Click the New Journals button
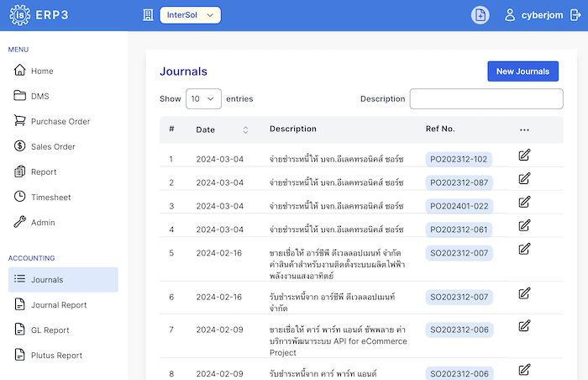 coord(522,71)
